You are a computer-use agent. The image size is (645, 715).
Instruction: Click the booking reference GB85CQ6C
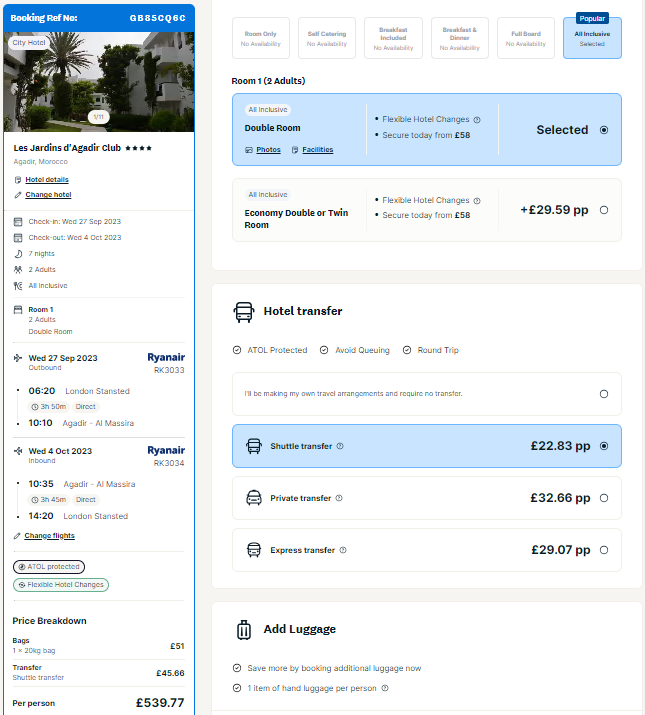point(158,18)
